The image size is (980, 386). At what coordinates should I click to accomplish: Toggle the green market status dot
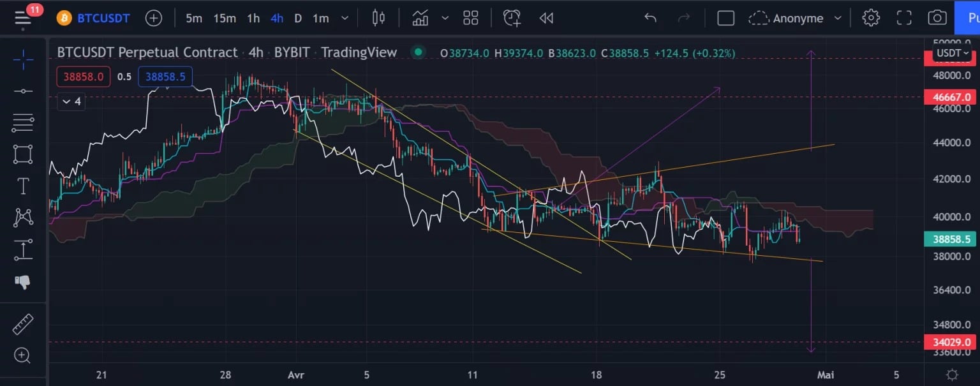coord(418,52)
